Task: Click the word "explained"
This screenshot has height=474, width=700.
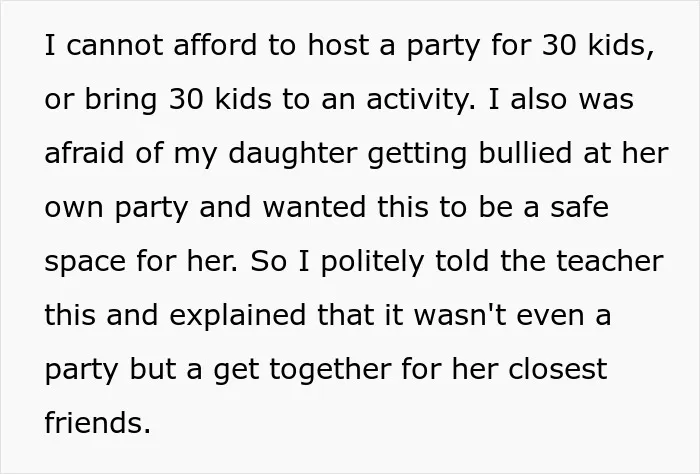Action: pos(238,316)
